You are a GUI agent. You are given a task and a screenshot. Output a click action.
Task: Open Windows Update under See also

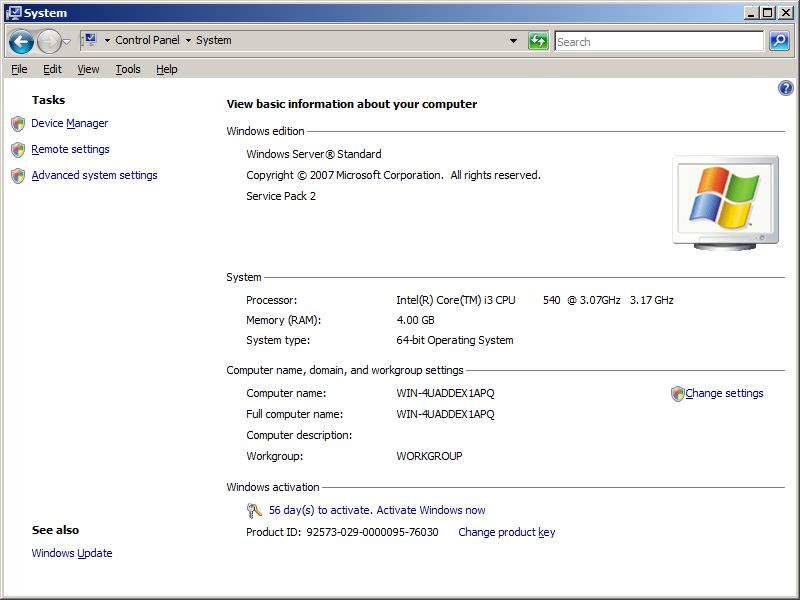pos(72,553)
